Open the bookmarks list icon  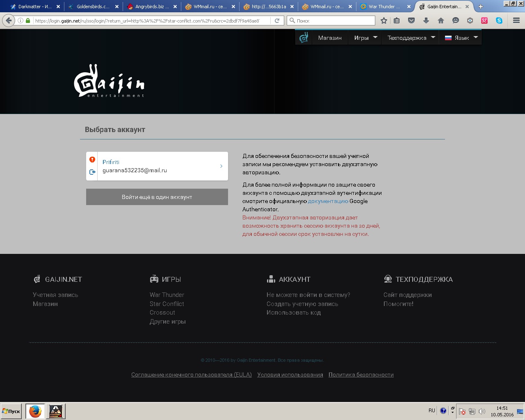(x=397, y=21)
